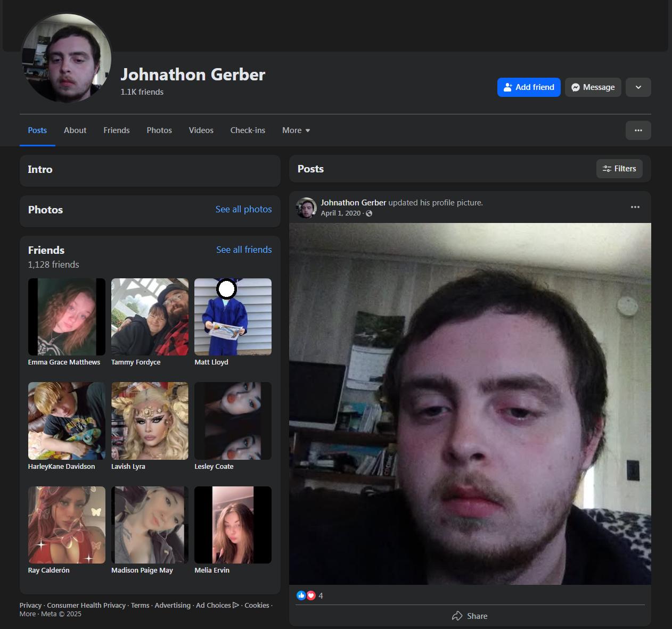Open Ray Calderón friend photo

pyautogui.click(x=67, y=525)
